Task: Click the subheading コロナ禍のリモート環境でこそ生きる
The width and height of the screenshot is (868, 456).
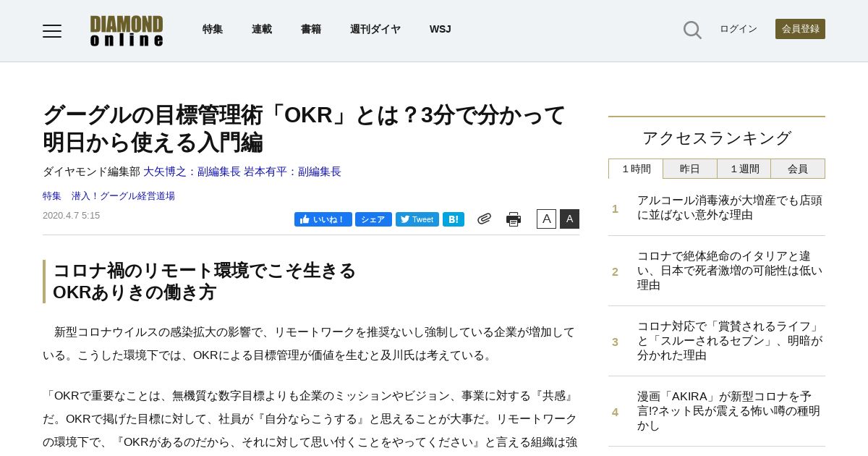Action: pyautogui.click(x=205, y=271)
